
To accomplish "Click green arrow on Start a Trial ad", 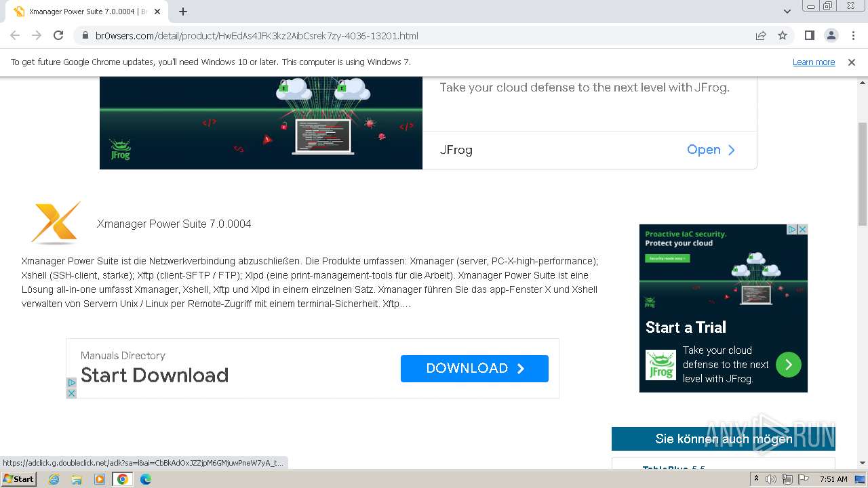I will point(789,365).
